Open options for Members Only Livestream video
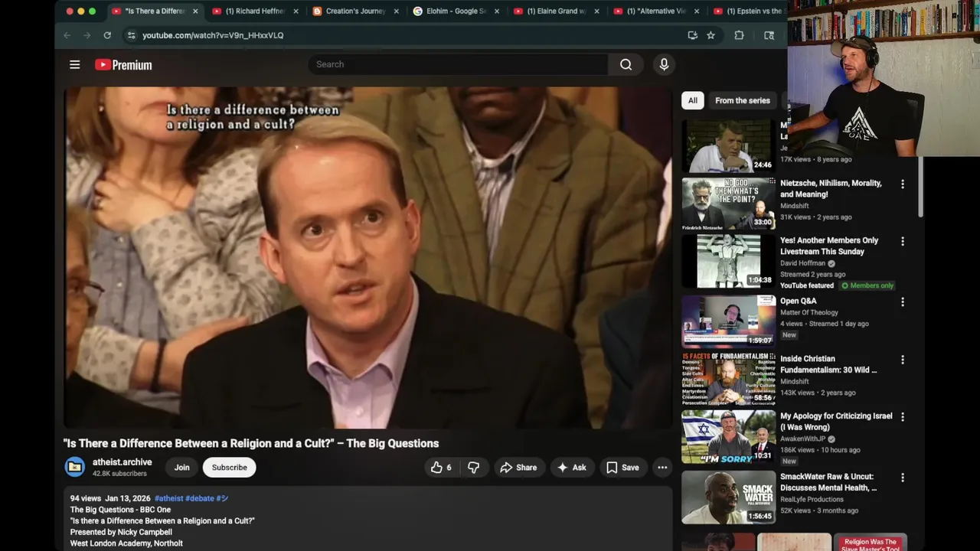This screenshot has width=980, height=551. tap(902, 242)
